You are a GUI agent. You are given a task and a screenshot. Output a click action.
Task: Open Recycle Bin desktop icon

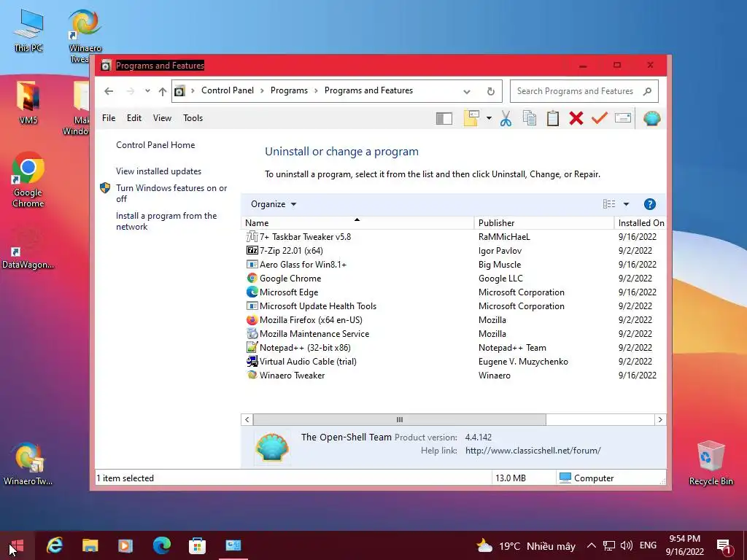click(x=711, y=463)
